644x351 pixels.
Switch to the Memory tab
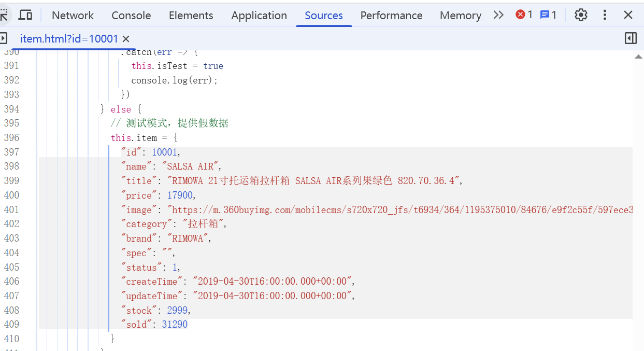tap(460, 16)
